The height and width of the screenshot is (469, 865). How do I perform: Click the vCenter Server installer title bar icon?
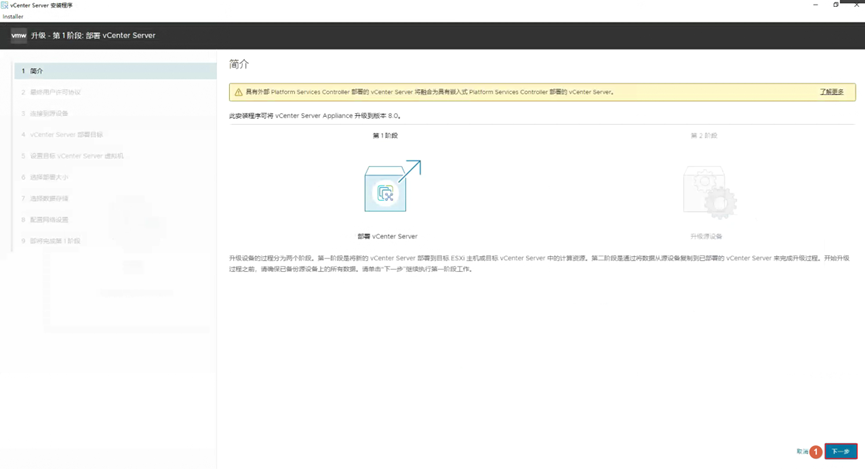coord(4,5)
